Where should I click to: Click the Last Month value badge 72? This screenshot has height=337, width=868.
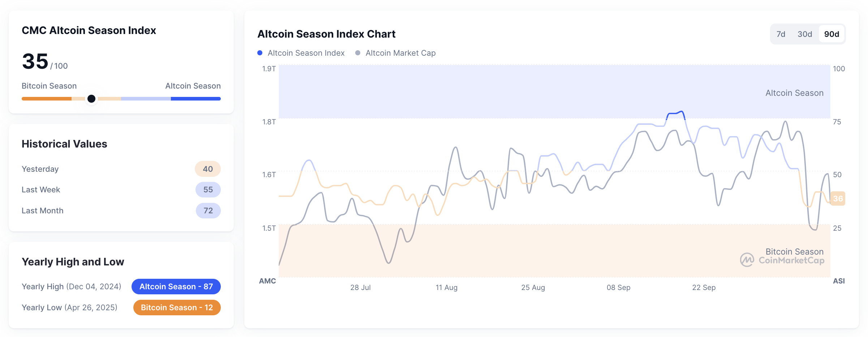208,210
